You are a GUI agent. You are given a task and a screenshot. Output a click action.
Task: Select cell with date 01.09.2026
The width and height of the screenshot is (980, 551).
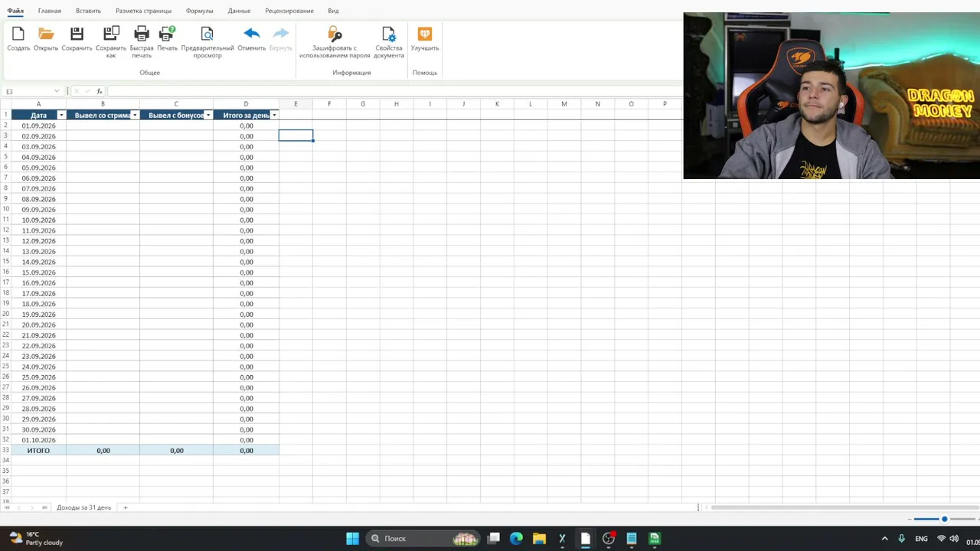click(38, 126)
